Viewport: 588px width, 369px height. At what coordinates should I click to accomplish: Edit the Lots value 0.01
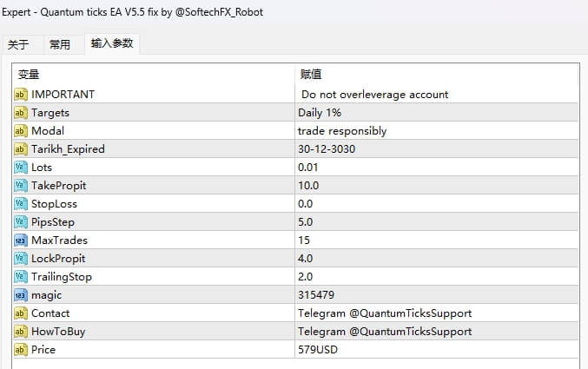pyautogui.click(x=308, y=167)
